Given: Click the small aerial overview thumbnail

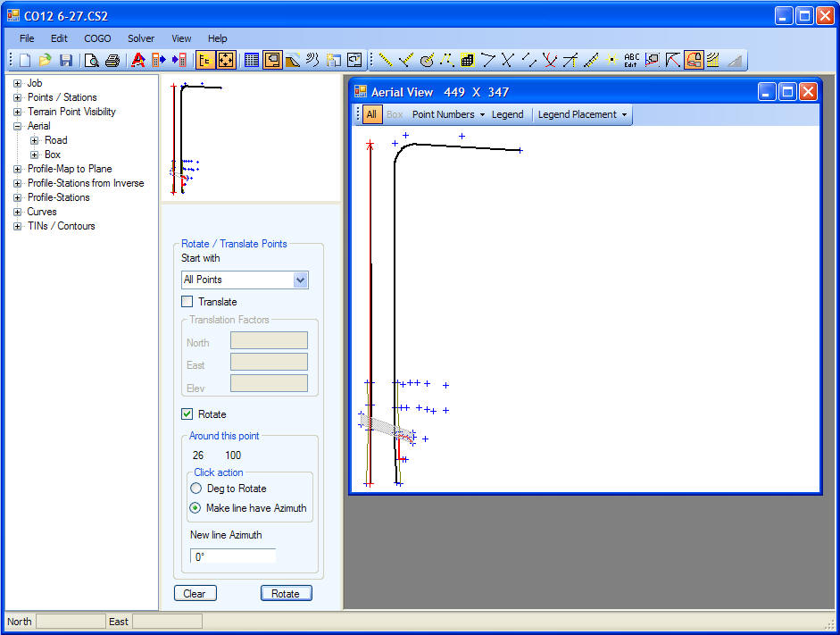Looking at the screenshot, I should 251,138.
